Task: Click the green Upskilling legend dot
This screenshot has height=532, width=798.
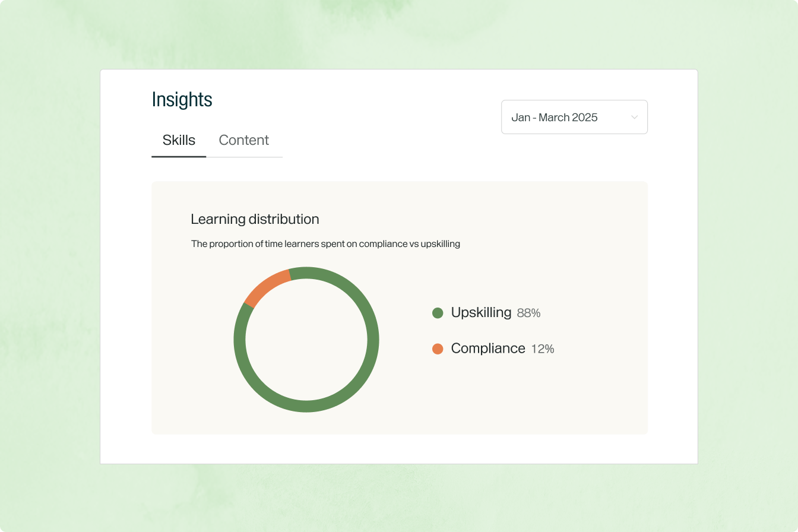Action: tap(438, 313)
